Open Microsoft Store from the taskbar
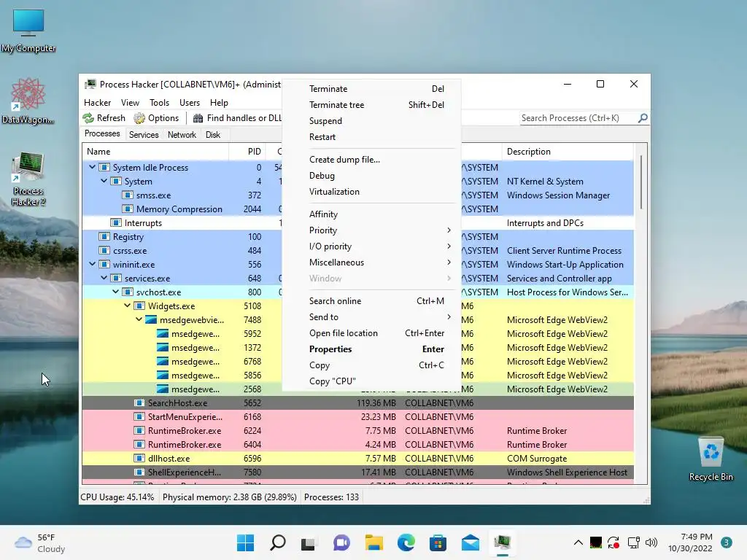This screenshot has height=560, width=747. [438, 542]
